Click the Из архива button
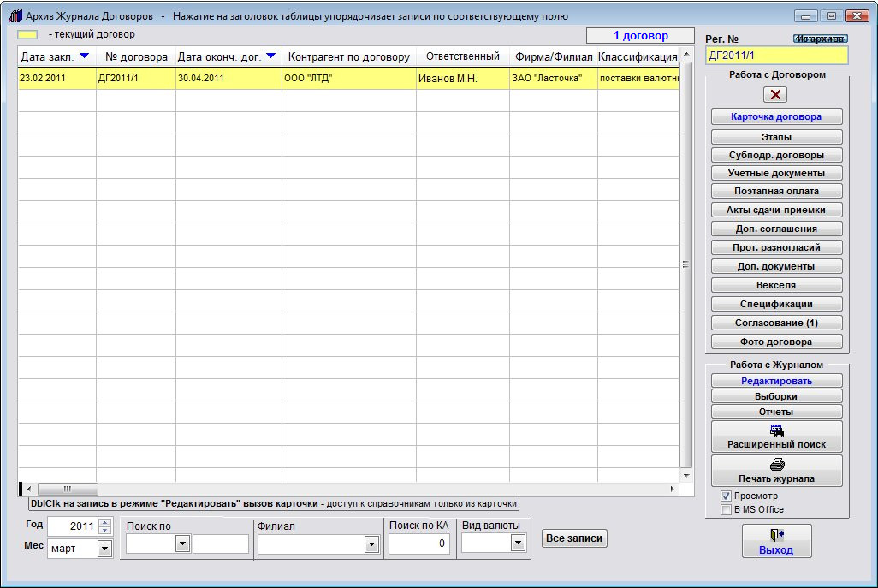878x588 pixels. 821,39
